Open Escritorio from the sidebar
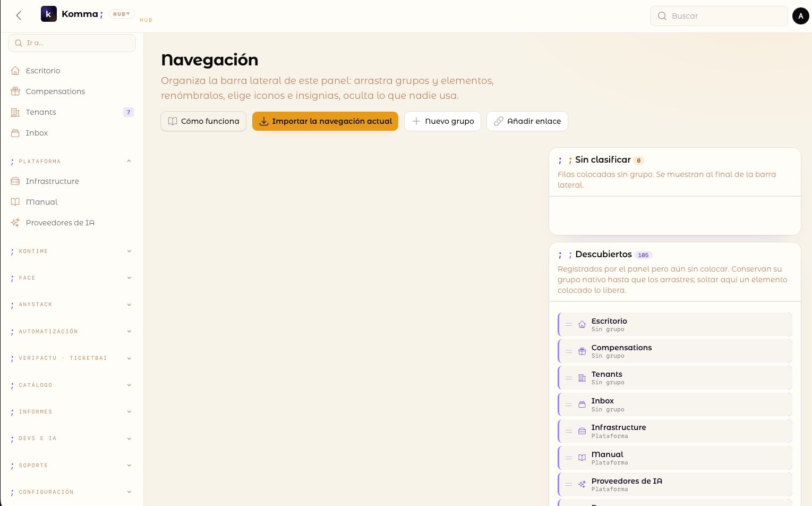The width and height of the screenshot is (812, 506). coord(72,71)
